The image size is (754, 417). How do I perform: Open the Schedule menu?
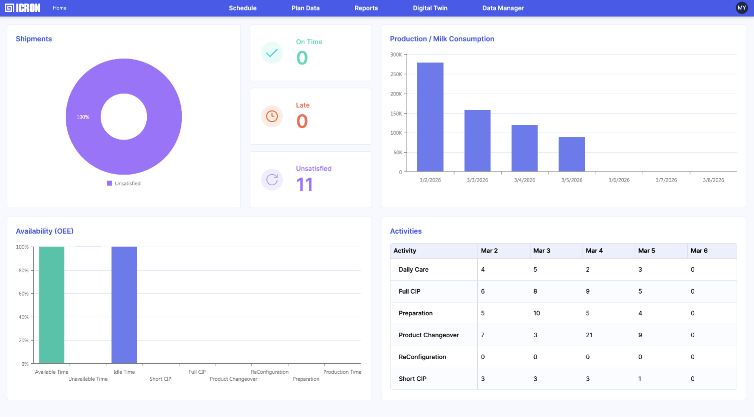(x=242, y=7)
